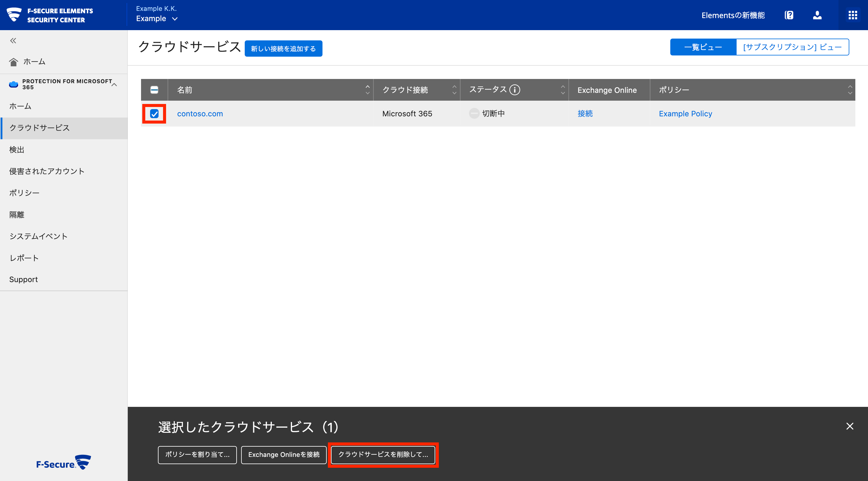Open the Example Policy link
The image size is (868, 481).
pyautogui.click(x=685, y=114)
